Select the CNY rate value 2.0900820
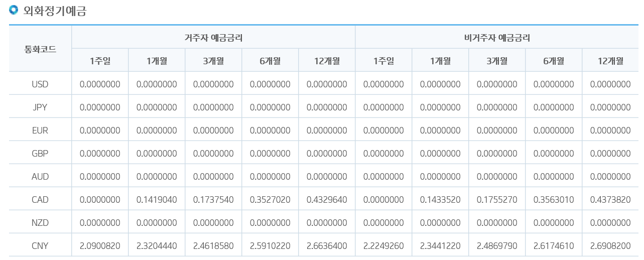 pos(100,245)
